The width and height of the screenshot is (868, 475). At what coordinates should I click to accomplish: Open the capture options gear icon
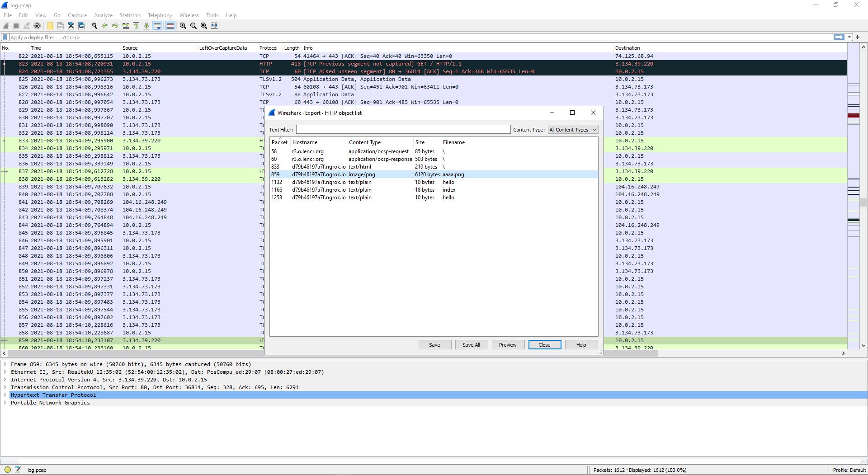[38, 26]
